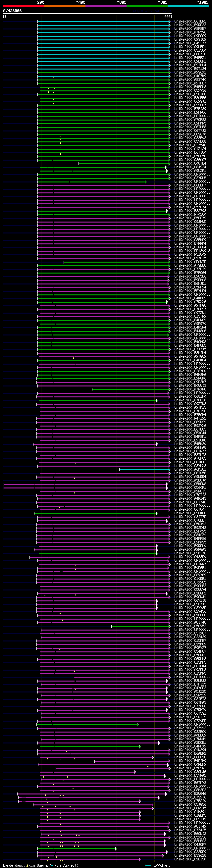Open hit UniRef100_A7P5V6

click(190, 33)
